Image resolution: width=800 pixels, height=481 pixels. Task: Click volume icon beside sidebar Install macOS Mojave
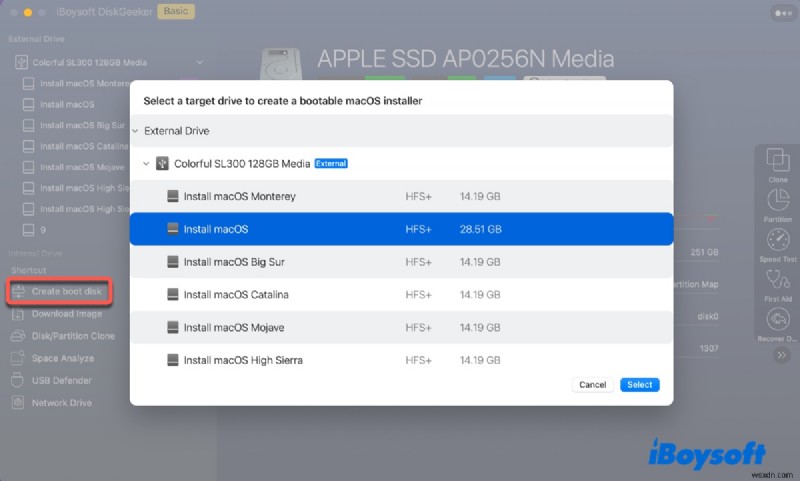click(29, 167)
